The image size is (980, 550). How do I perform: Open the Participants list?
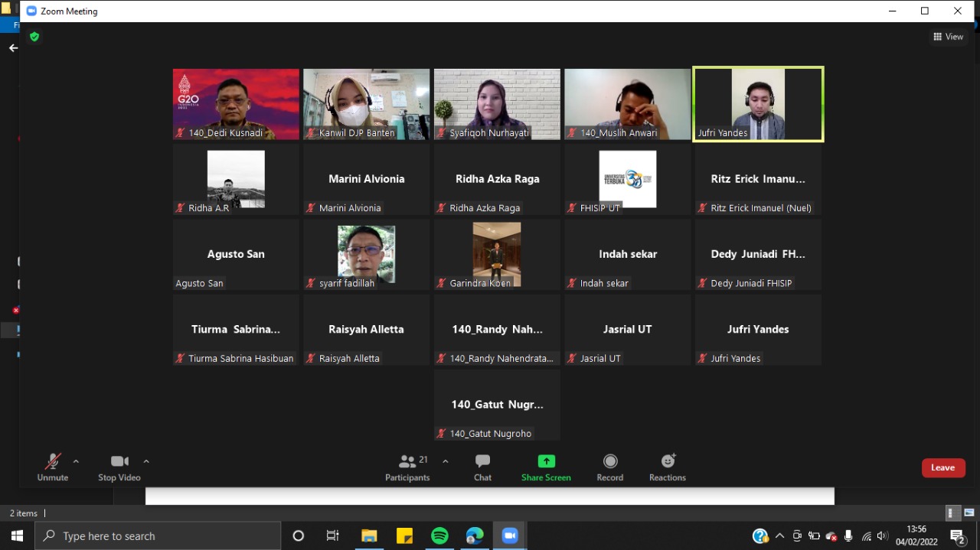[407, 467]
